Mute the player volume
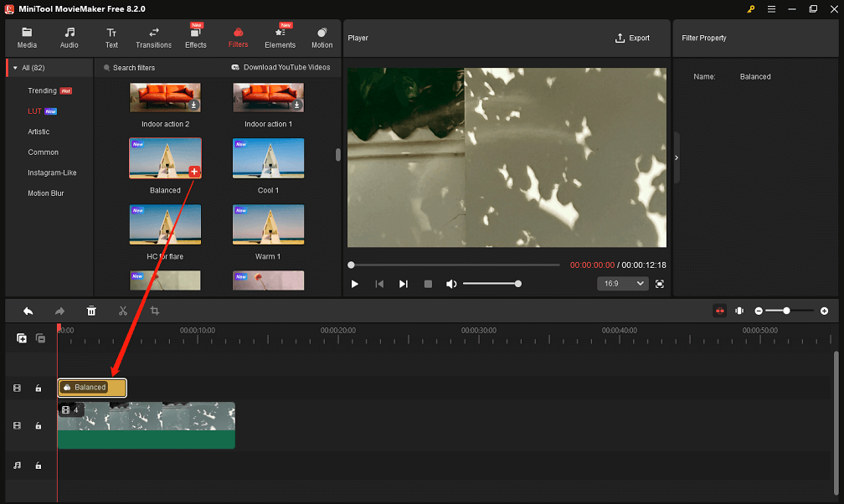This screenshot has height=504, width=844. tap(451, 284)
